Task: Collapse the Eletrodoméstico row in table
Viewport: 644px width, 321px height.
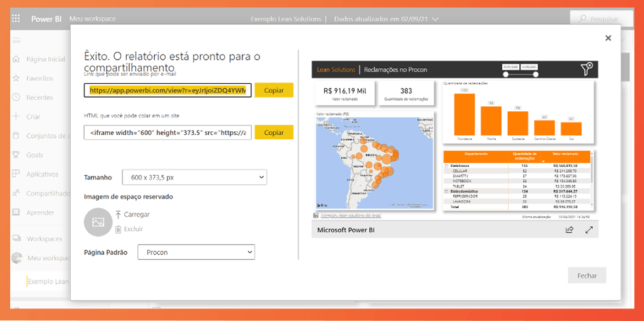Action: [447, 191]
